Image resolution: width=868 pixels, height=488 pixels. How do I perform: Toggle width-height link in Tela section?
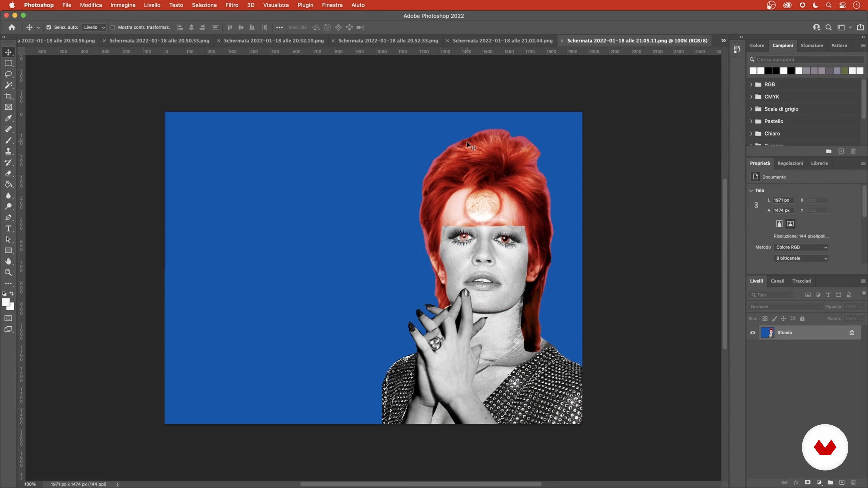[756, 205]
